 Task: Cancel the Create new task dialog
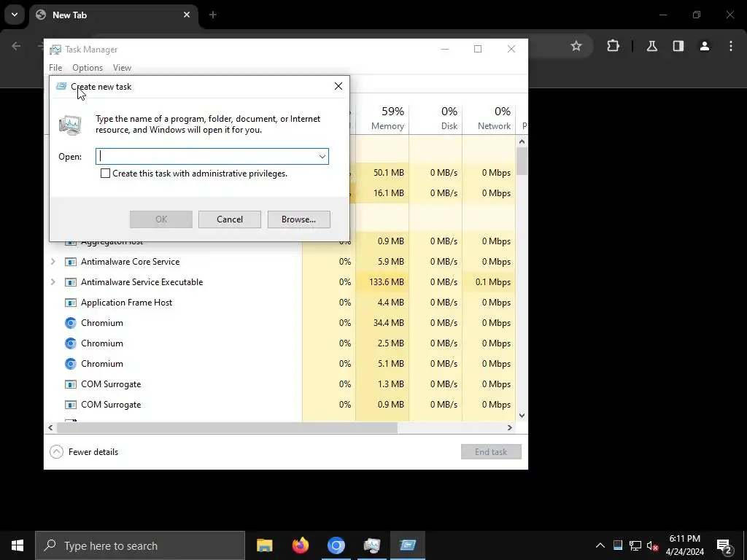tap(230, 219)
